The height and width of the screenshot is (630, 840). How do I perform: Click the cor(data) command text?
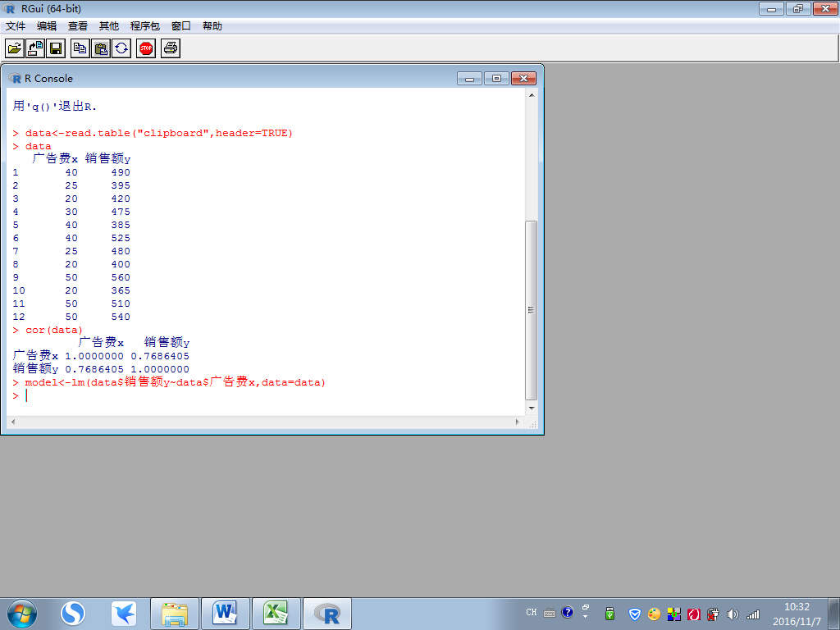coord(54,330)
